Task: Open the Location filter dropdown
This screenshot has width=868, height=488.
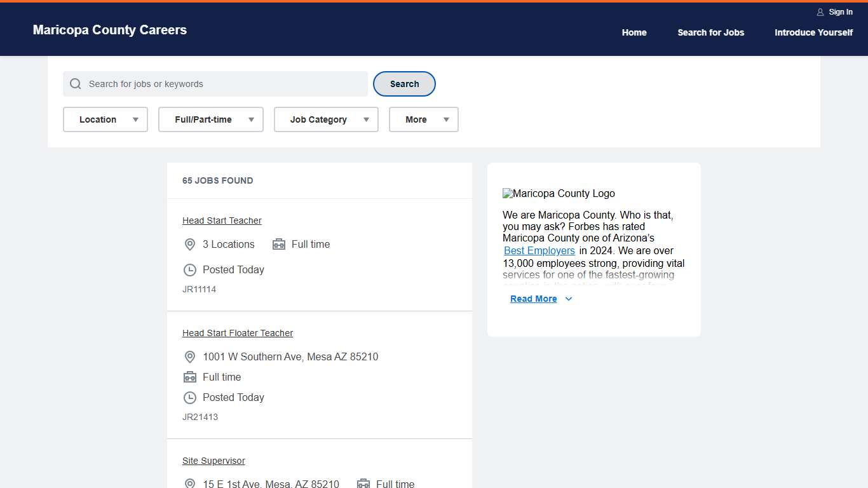Action: click(x=105, y=119)
